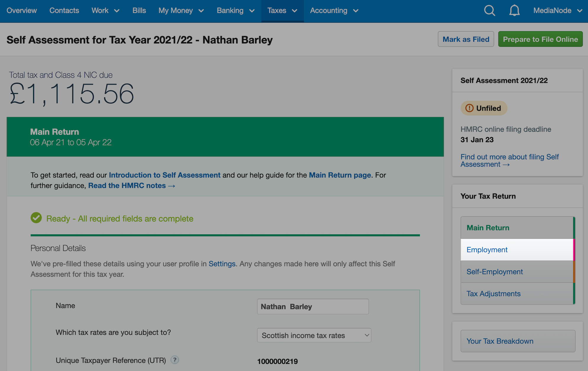Expand the Banking menu
Image resolution: width=588 pixels, height=371 pixels.
click(235, 11)
